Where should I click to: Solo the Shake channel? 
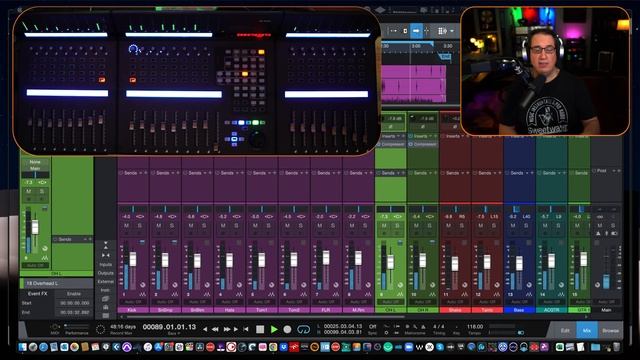461,225
